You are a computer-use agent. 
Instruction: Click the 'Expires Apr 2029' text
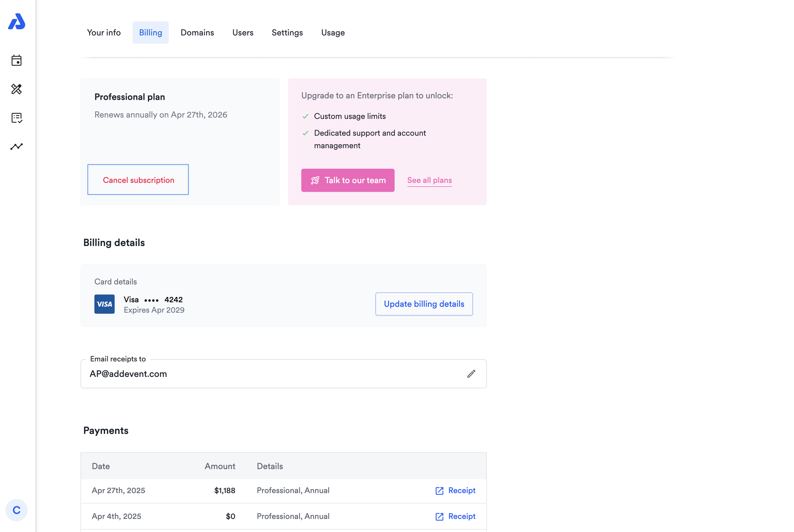click(154, 310)
